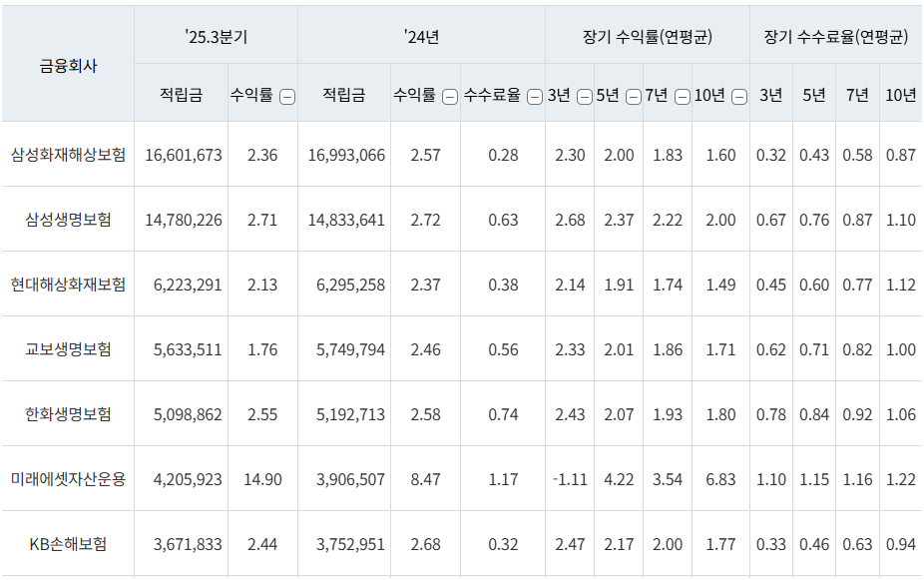
Task: Click 10년 header under 장기 수수료율
Action: (x=900, y=95)
